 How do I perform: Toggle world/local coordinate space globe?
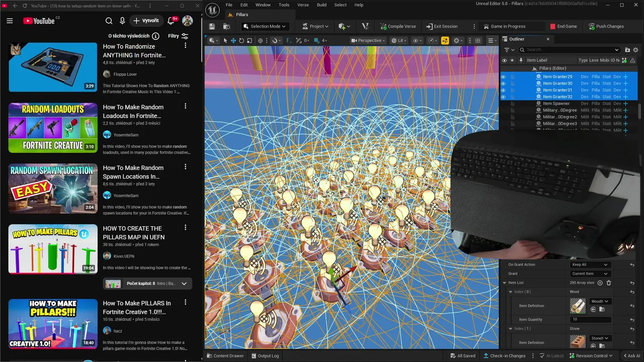pyautogui.click(x=260, y=40)
